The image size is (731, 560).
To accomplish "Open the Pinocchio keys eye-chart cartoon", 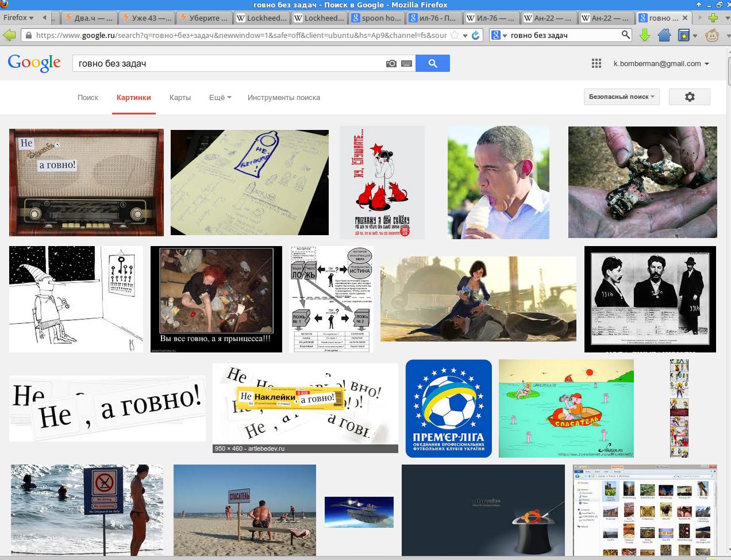I will click(x=76, y=299).
